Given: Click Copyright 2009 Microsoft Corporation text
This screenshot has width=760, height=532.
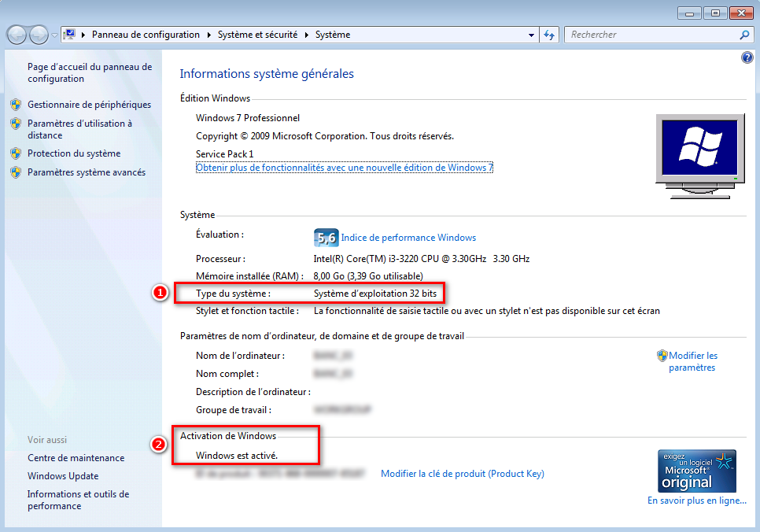Looking at the screenshot, I should [x=325, y=136].
